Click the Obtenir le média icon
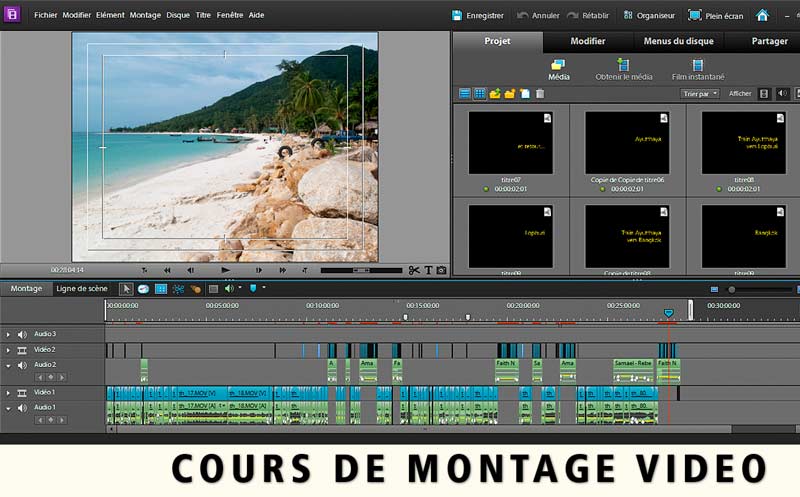 pos(623,69)
